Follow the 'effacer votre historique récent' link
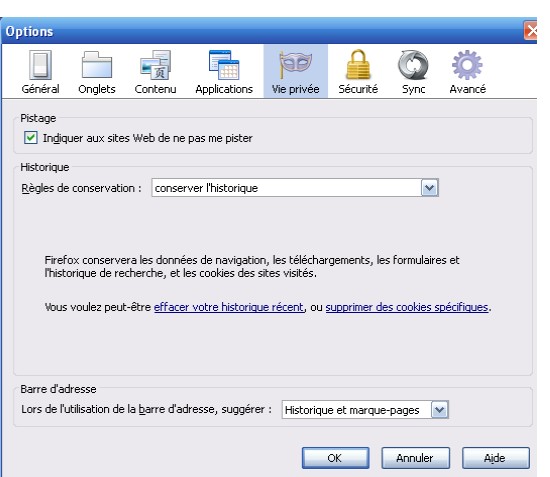Screen dimensions: 550x477 coord(229,307)
